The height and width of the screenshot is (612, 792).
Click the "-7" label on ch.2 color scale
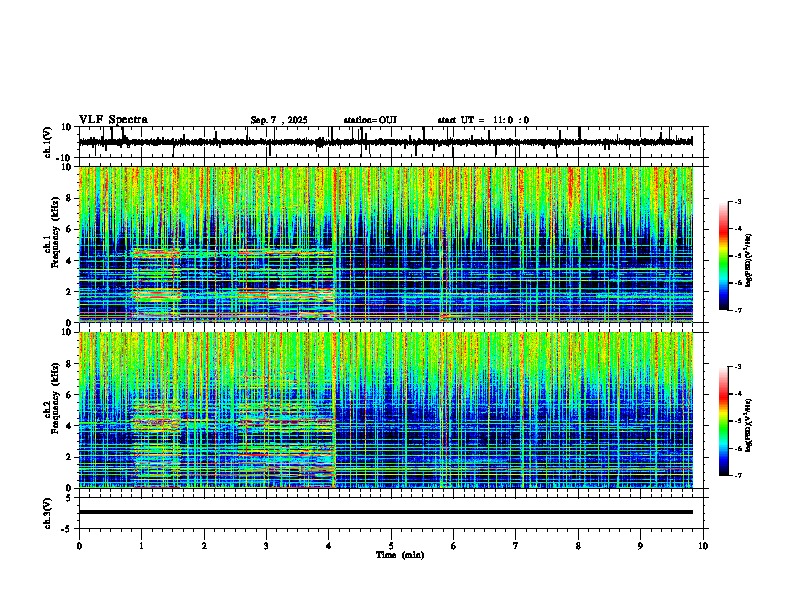[738, 475]
